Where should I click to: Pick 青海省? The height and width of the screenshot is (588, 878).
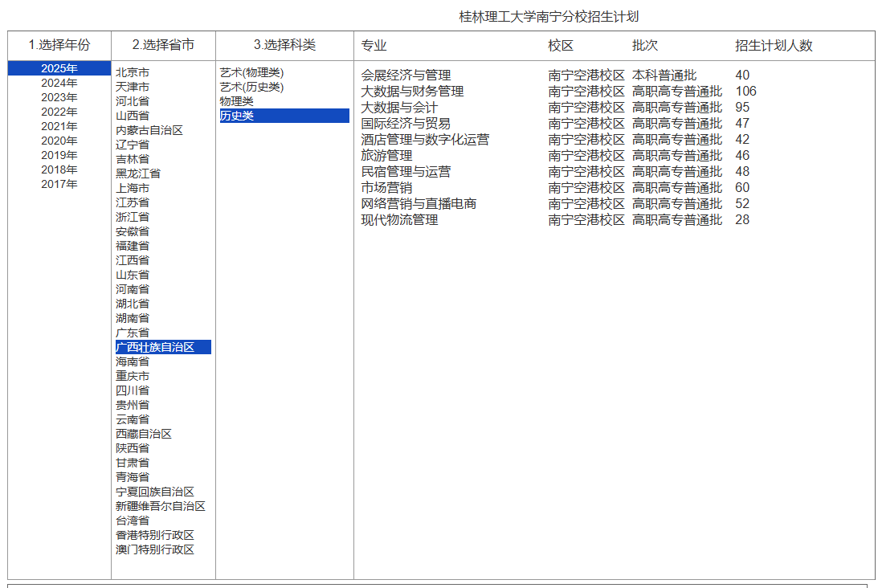(x=133, y=477)
